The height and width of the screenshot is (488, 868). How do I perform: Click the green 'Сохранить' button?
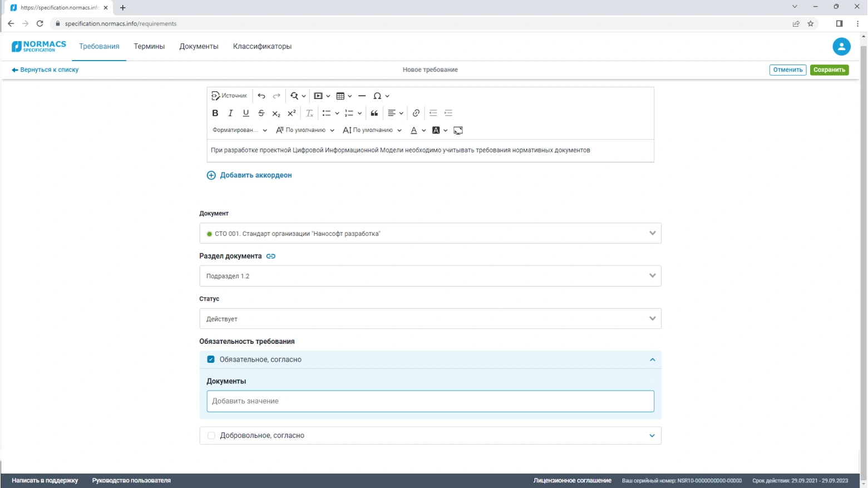click(829, 70)
